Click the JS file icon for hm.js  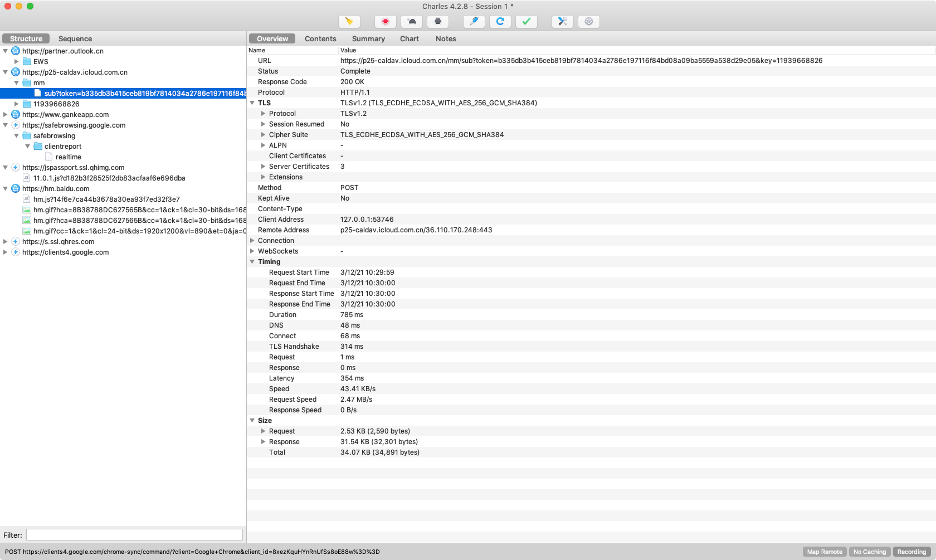pos(26,199)
